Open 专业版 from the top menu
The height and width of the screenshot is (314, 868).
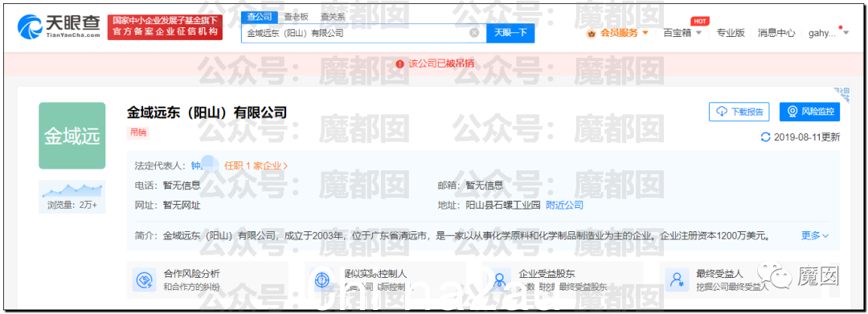pyautogui.click(x=730, y=33)
